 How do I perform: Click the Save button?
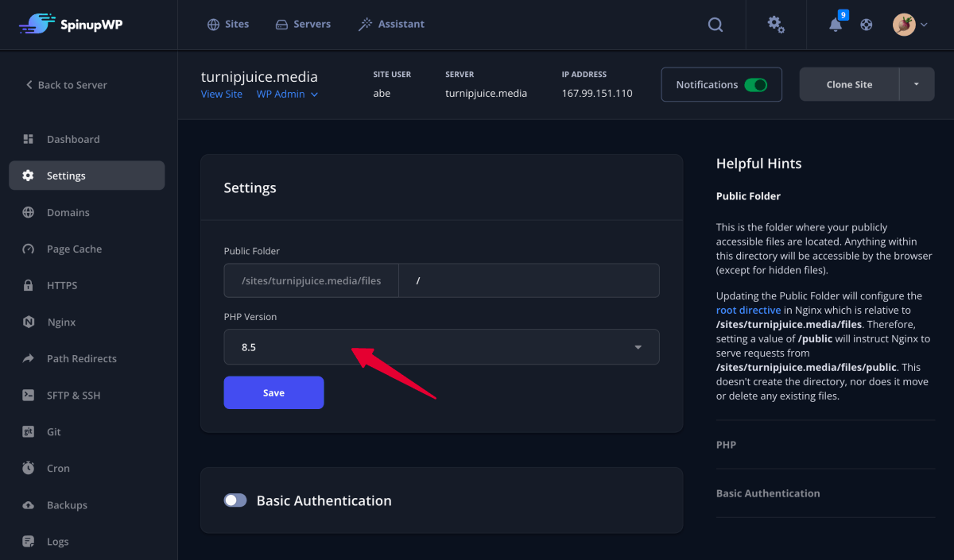point(273,392)
